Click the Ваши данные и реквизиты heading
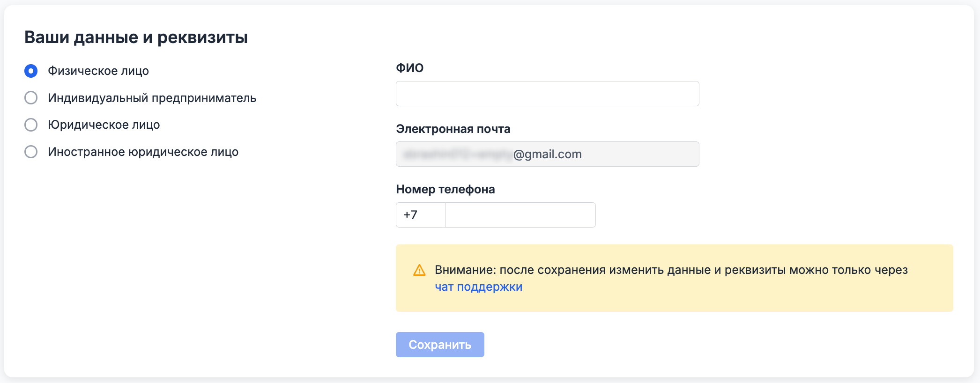The height and width of the screenshot is (383, 980). coord(136,37)
